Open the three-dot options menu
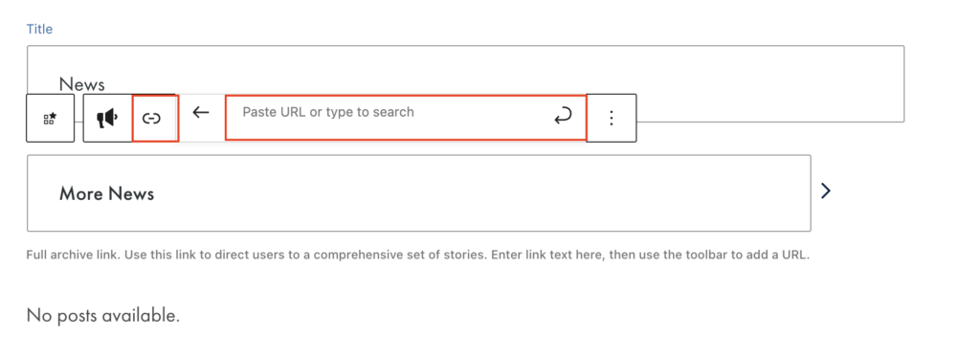 click(x=612, y=118)
